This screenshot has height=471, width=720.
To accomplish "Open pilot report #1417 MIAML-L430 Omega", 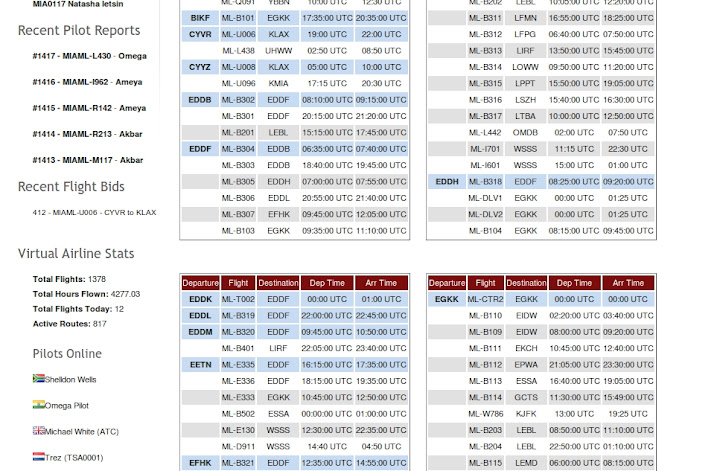I will [90, 56].
